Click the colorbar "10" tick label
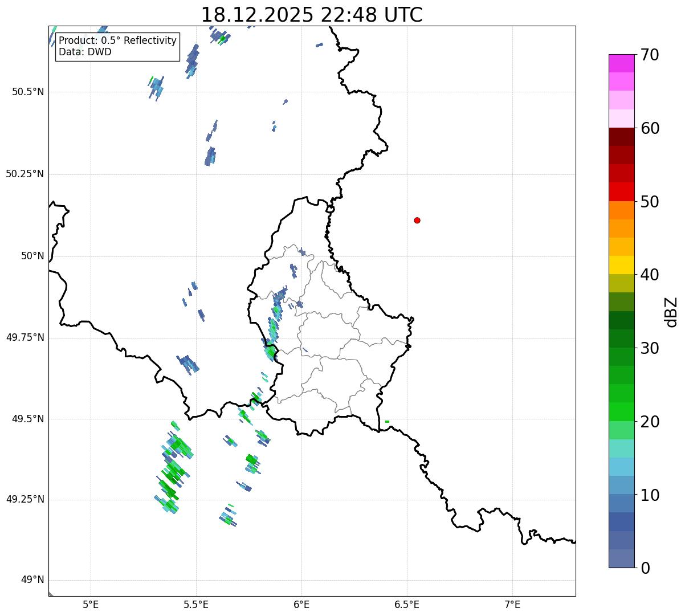 coord(650,495)
